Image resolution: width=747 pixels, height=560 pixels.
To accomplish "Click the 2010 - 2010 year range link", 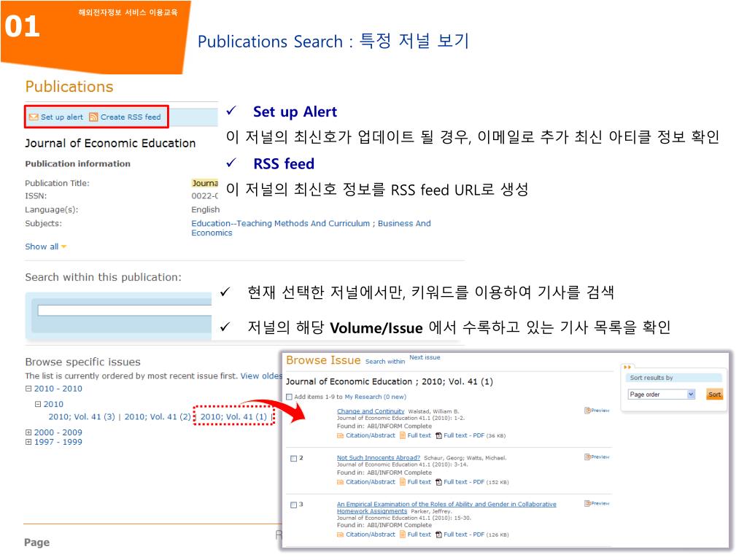I will pos(58,389).
